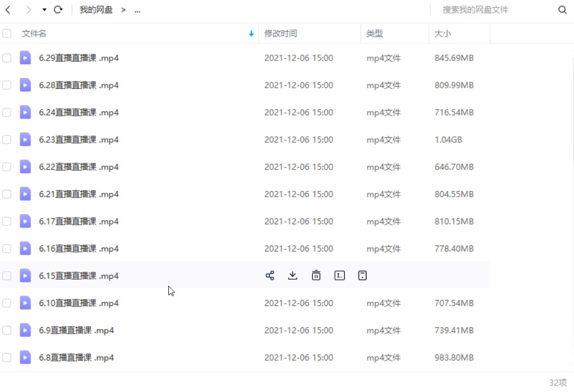The image size is (574, 392).
Task: Click the blue sort arrow in 文件名 column
Action: (x=251, y=33)
